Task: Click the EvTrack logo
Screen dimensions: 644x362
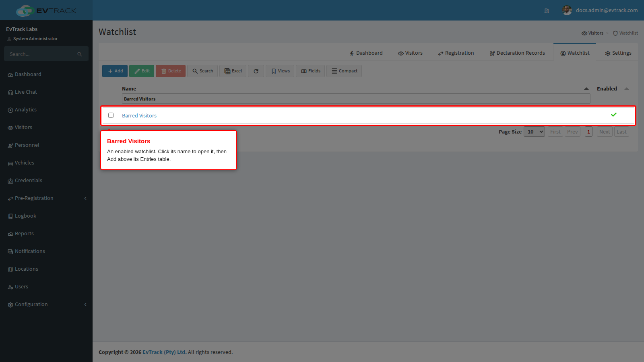Action: point(46,10)
